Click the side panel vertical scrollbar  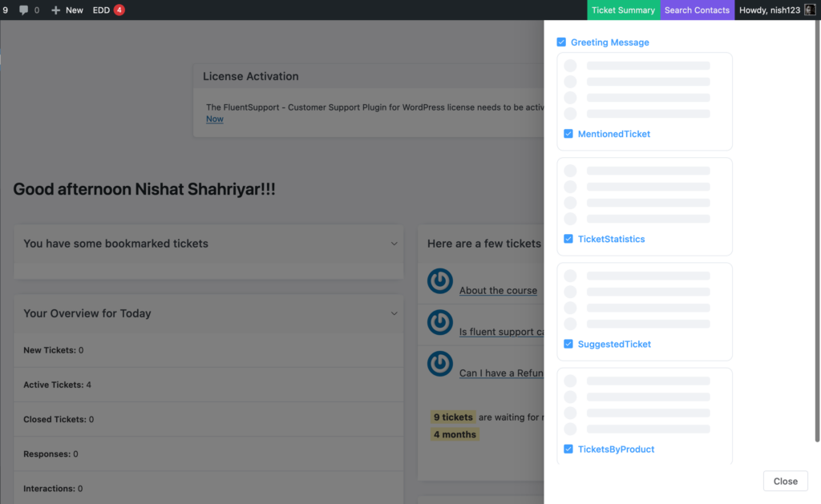817,230
